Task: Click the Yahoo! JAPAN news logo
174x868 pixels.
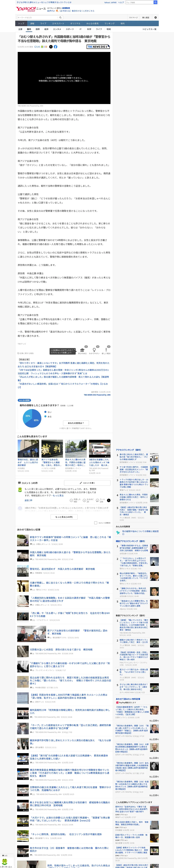Action: coord(31,9)
